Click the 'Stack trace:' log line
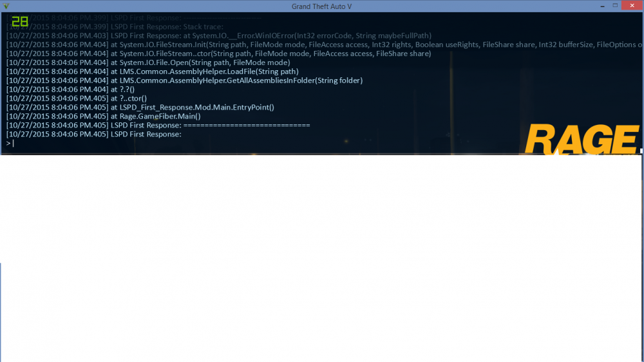 click(115, 26)
